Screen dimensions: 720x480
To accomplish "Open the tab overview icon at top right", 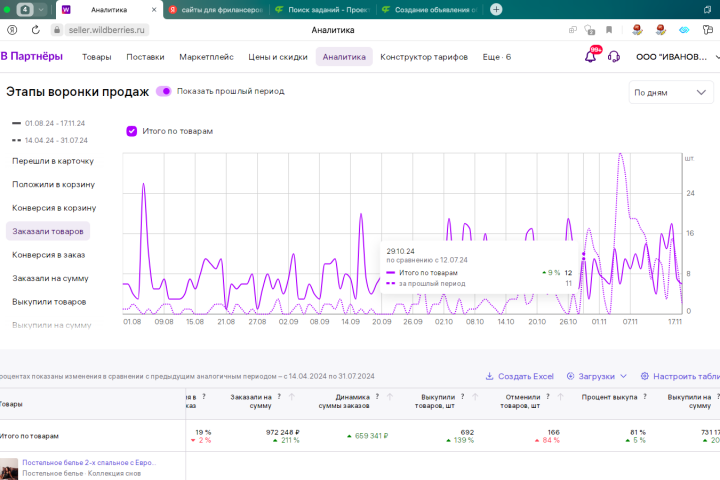I will (x=708, y=9).
